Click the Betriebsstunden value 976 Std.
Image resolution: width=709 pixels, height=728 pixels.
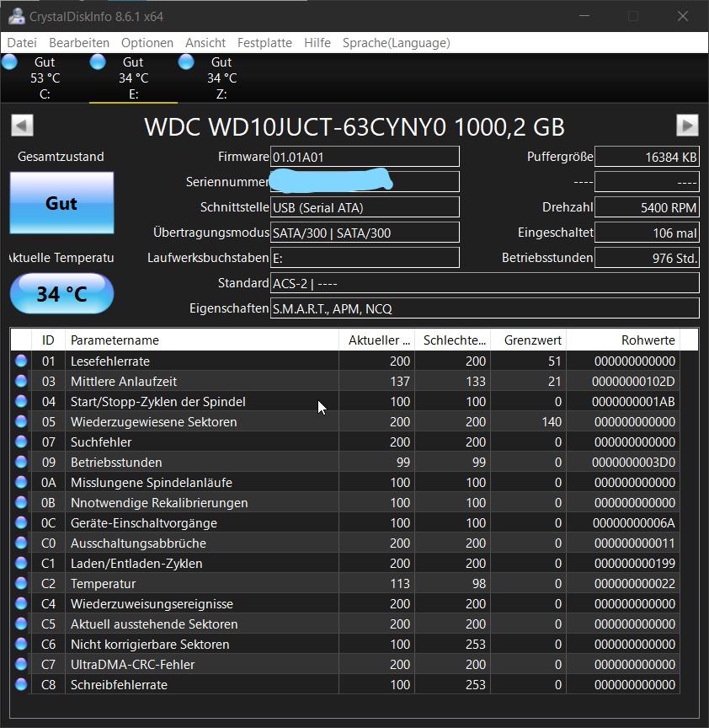tap(647, 258)
